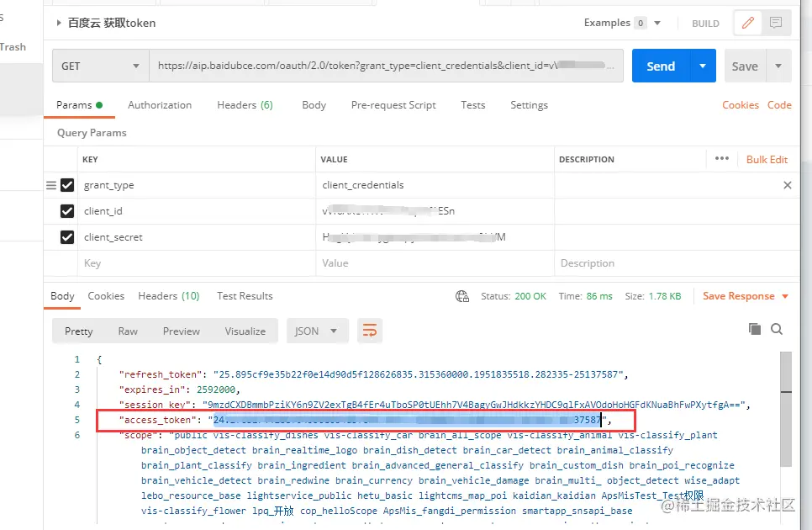Grab the drag handle on grant_type row
This screenshot has width=812, height=530.
(x=51, y=185)
